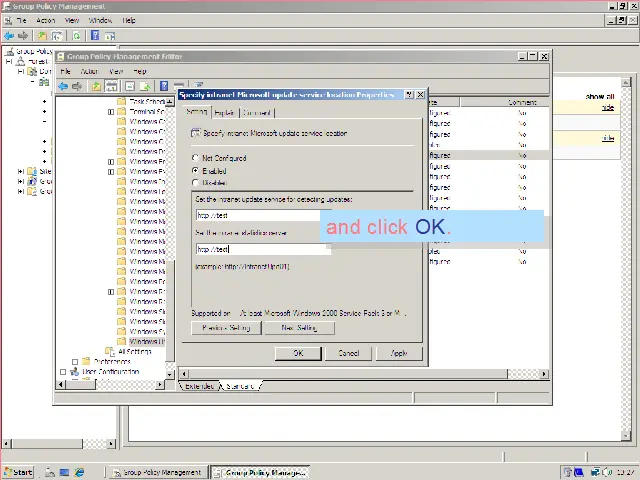
Task: Click the OK button
Action: 298,353
